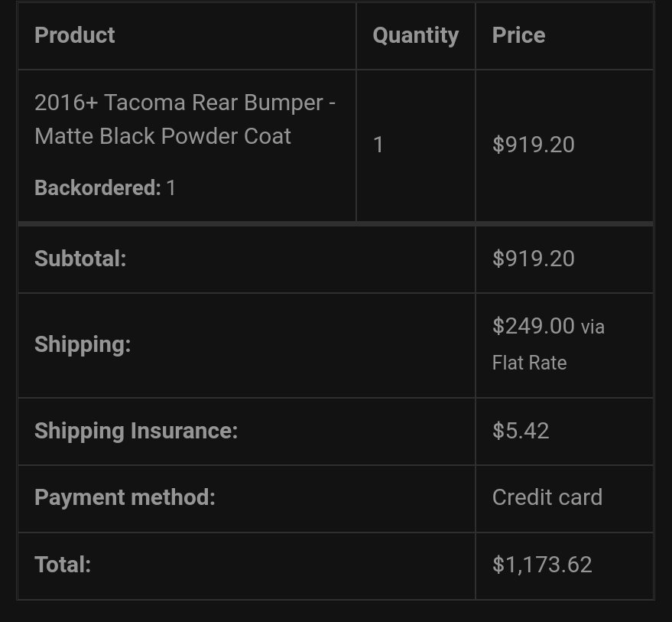Select the subtotal amount $919.20
Viewport: 672px width, 622px height.
pyautogui.click(x=533, y=259)
